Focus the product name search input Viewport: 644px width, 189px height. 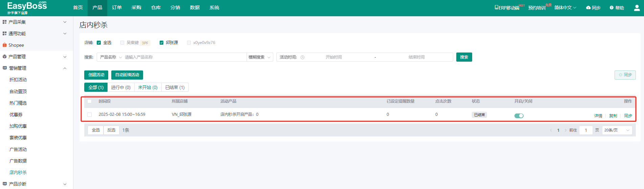click(185, 57)
